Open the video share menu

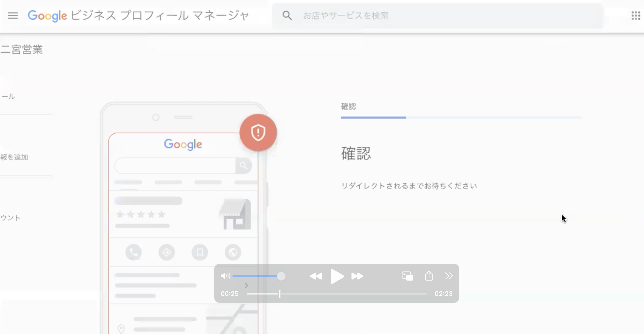[x=429, y=276]
